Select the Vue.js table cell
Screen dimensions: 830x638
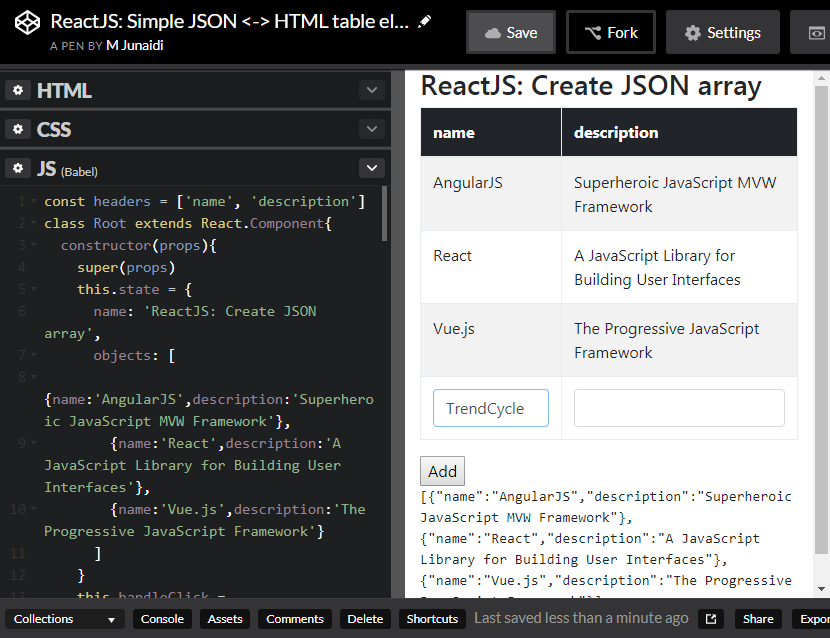pyautogui.click(x=491, y=340)
